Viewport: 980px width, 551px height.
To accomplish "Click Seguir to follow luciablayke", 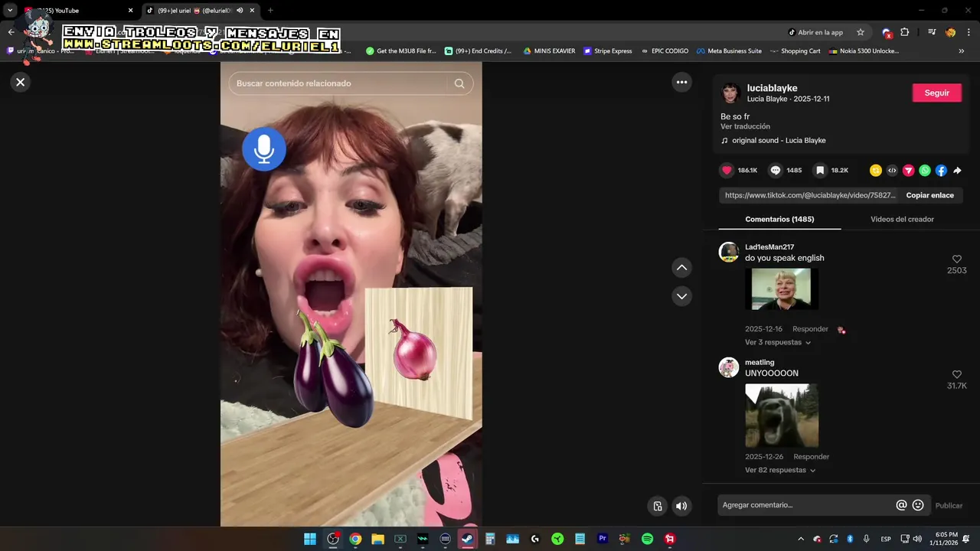I will 936,93.
